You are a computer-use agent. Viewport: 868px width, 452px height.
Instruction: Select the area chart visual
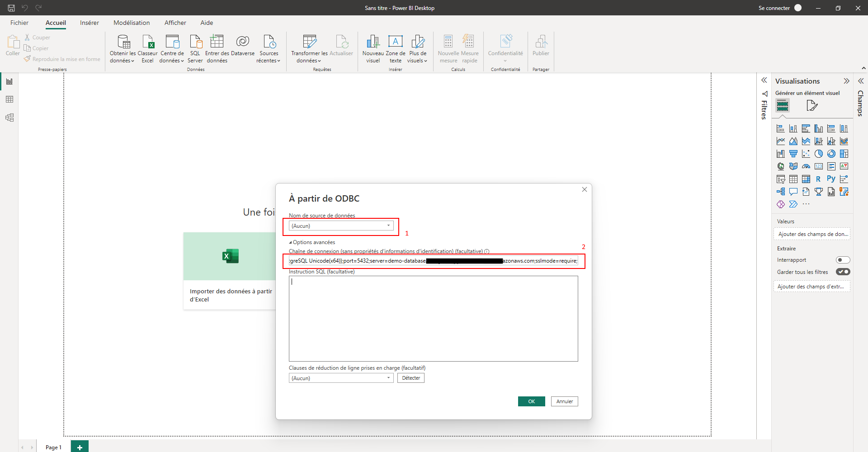(x=793, y=141)
